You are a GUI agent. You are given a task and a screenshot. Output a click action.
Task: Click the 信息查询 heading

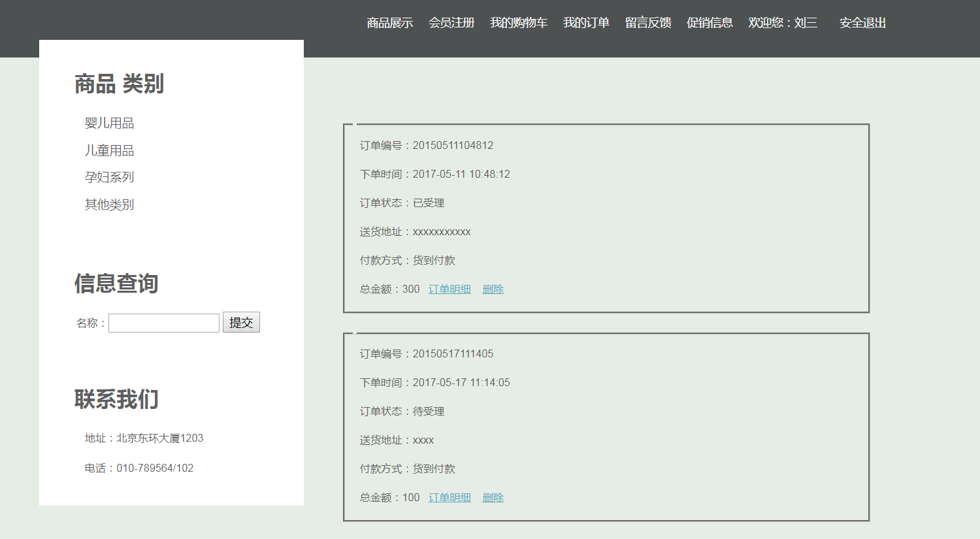pos(116,284)
